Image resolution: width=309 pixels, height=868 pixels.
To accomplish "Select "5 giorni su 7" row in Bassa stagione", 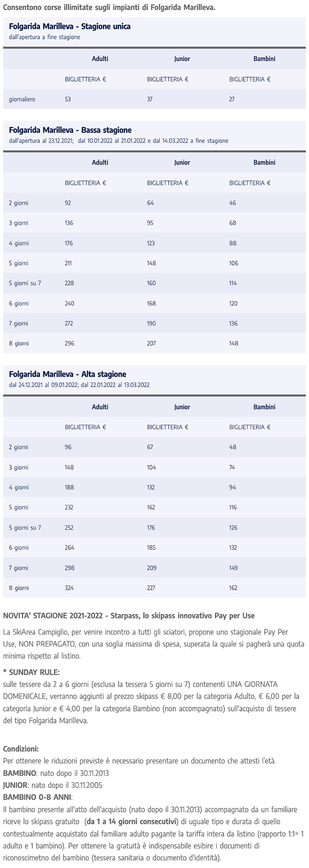I will 25,283.
